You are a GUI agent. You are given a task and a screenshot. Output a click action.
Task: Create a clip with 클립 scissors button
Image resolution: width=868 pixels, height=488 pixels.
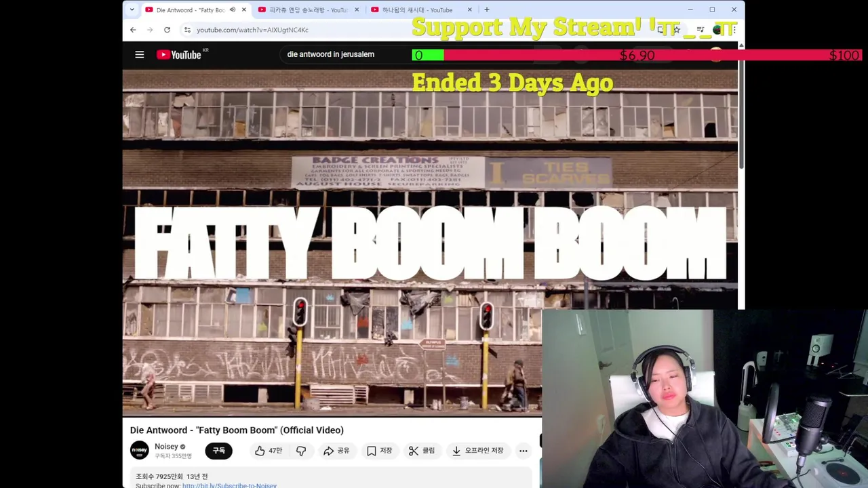coord(422,451)
